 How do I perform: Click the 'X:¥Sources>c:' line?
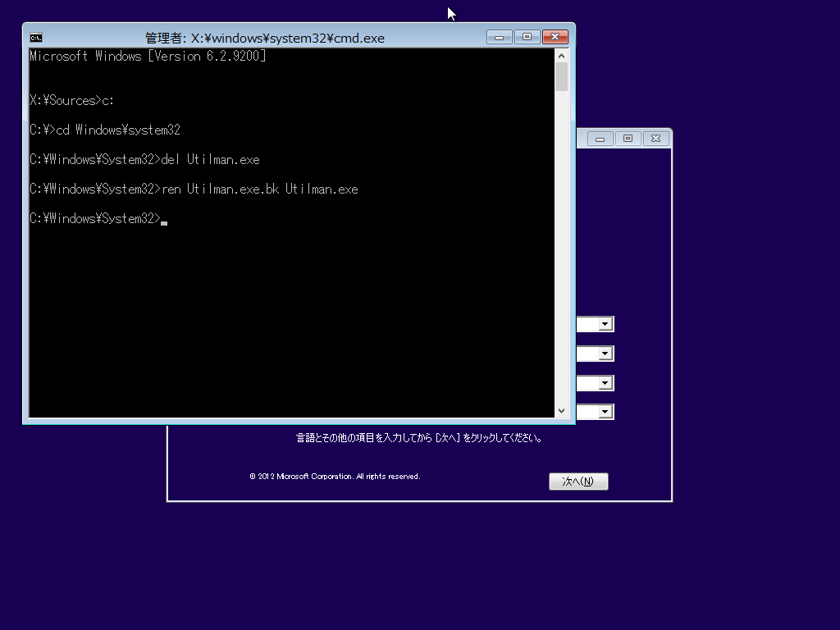72,101
